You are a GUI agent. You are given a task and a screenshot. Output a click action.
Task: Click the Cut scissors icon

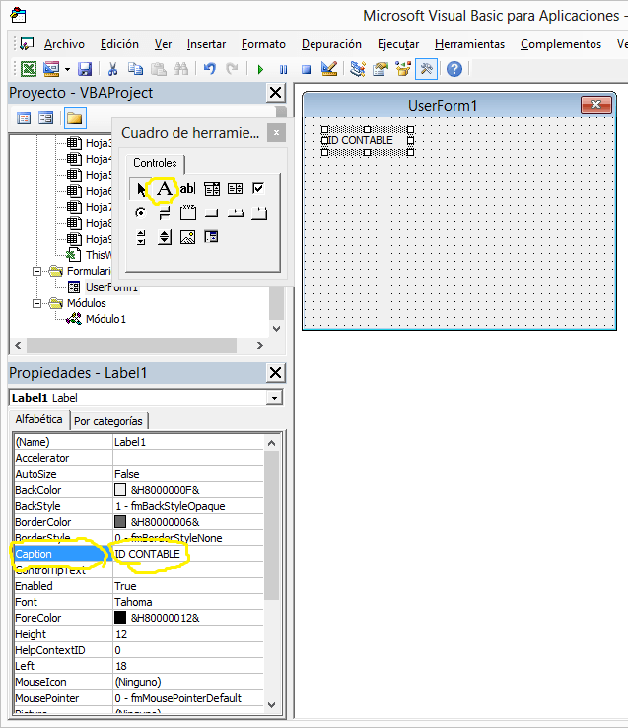[113, 69]
